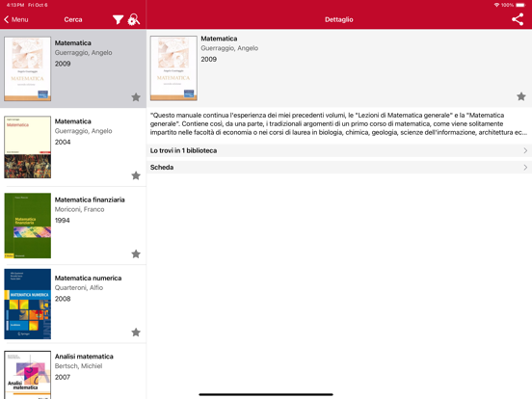Select year 1994 of Matematica finanziaria
This screenshot has width=532, height=399.
pos(62,220)
